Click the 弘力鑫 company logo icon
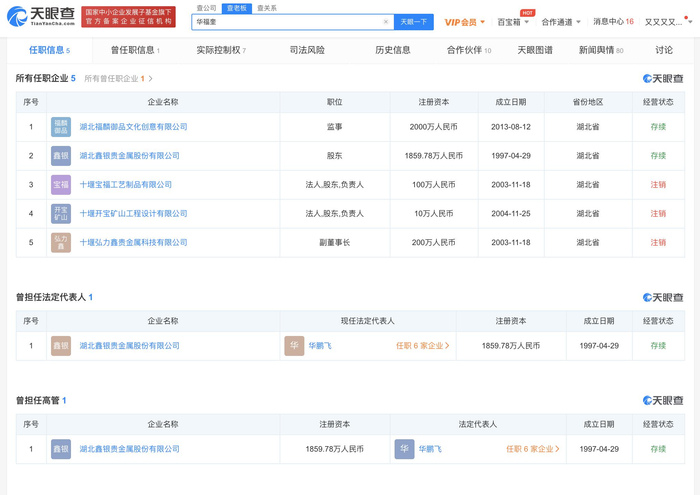The image size is (700, 495). pyautogui.click(x=61, y=243)
